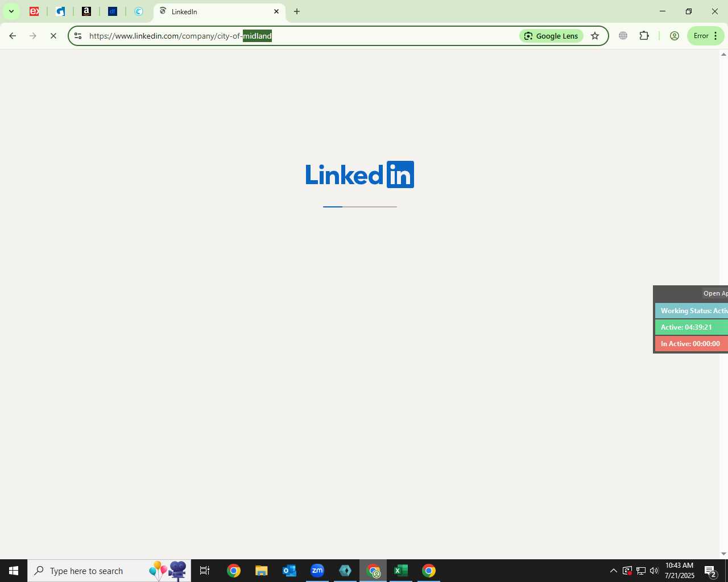Image resolution: width=728 pixels, height=582 pixels.
Task: Click the LinkedIn logo on loading page
Action: coord(360,174)
